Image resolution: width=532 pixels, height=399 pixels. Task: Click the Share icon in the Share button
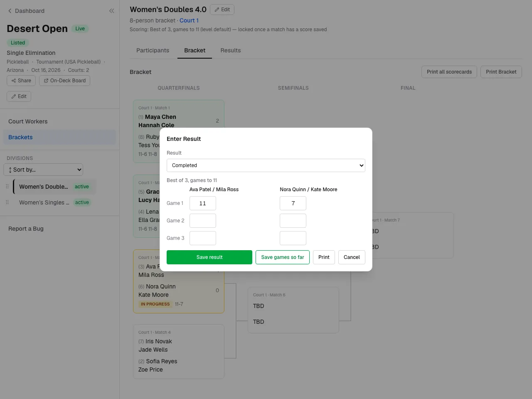pos(14,81)
